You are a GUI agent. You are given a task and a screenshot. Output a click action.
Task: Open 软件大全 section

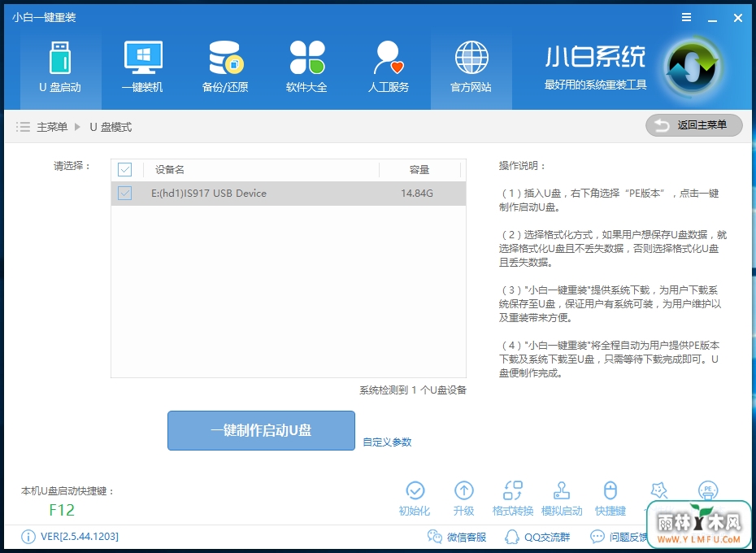coord(306,67)
